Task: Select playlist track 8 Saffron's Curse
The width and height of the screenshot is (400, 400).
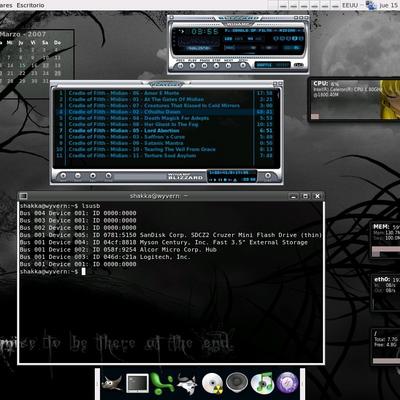Action: coord(165,137)
